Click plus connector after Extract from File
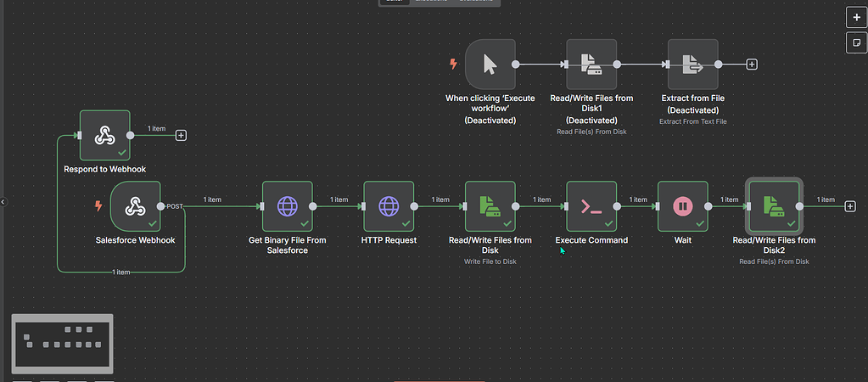Image resolution: width=868 pixels, height=382 pixels. coord(752,65)
